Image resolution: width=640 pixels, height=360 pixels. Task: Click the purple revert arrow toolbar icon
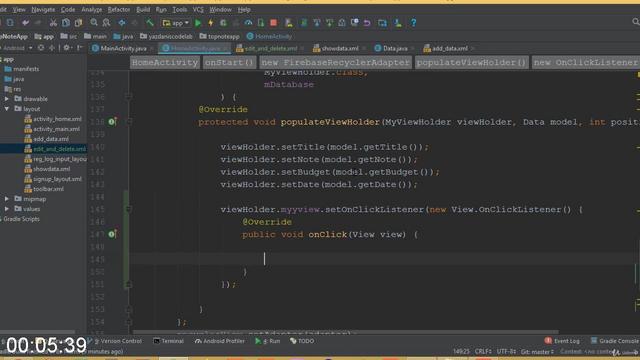click(367, 23)
